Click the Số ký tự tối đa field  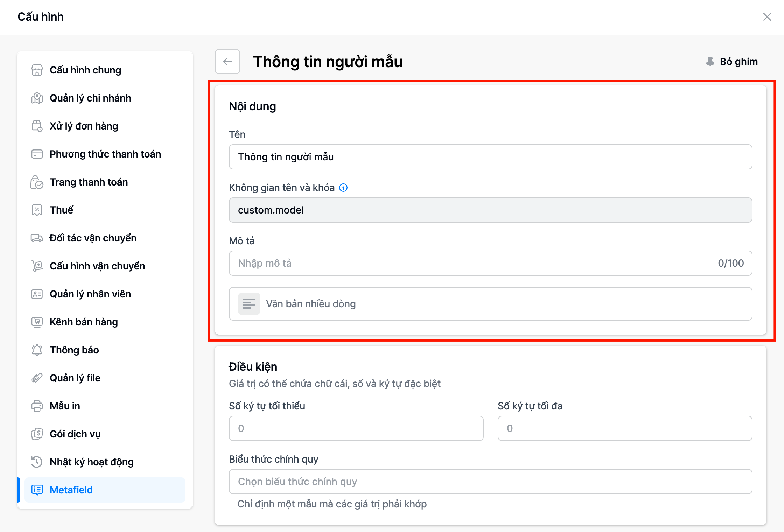[x=625, y=428]
